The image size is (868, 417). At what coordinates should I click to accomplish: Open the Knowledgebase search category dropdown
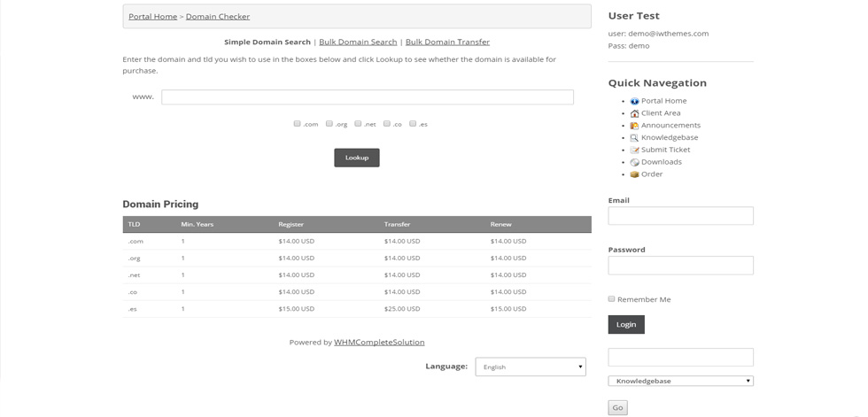[x=680, y=381]
